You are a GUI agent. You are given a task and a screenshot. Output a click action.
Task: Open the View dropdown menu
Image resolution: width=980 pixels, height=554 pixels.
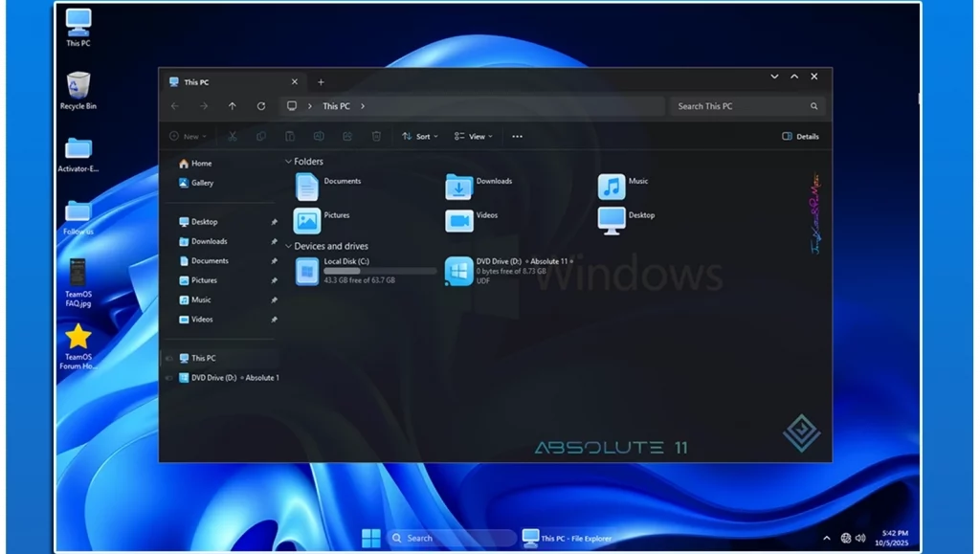[473, 137]
